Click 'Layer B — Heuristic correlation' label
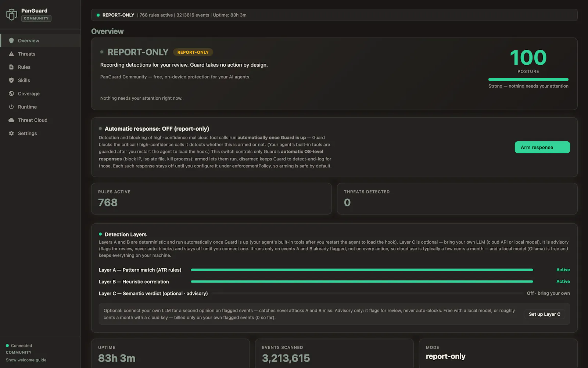588x368 pixels. point(134,282)
